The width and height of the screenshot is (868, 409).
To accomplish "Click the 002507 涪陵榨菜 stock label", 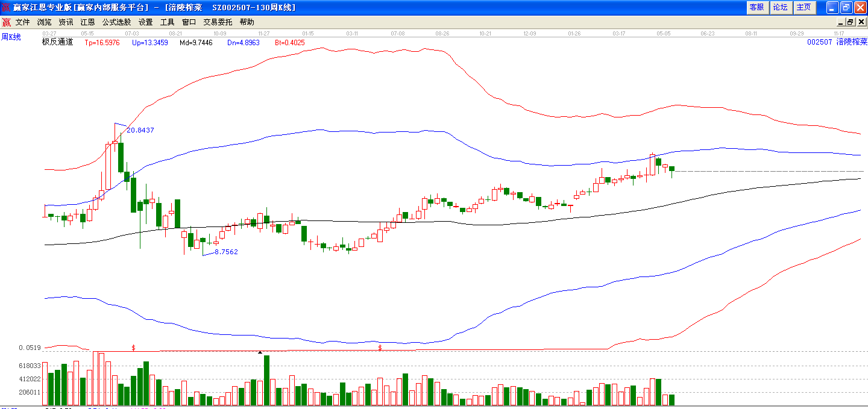I will [x=837, y=42].
